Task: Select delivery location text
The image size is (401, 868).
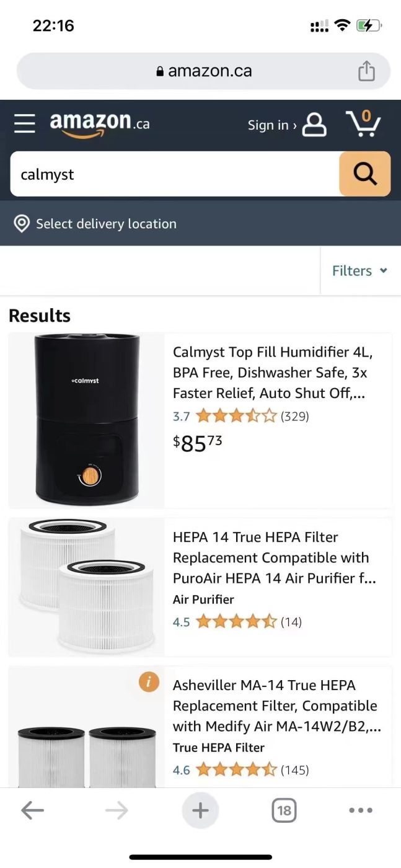Action: [106, 224]
